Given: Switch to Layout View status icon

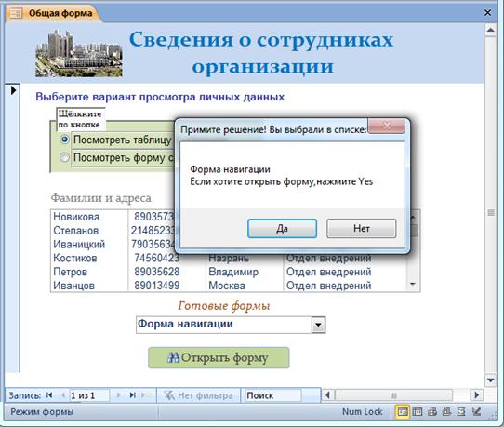Looking at the screenshot, I should tap(461, 411).
